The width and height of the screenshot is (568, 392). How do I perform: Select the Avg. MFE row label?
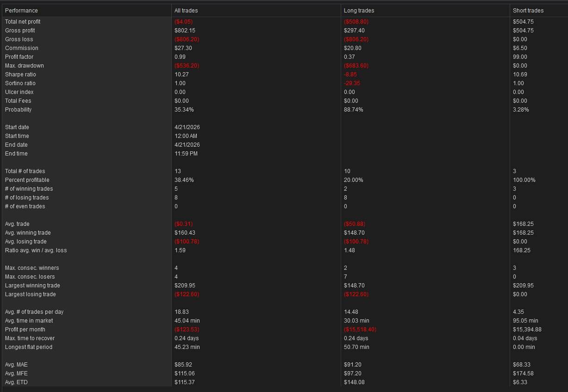click(x=16, y=373)
